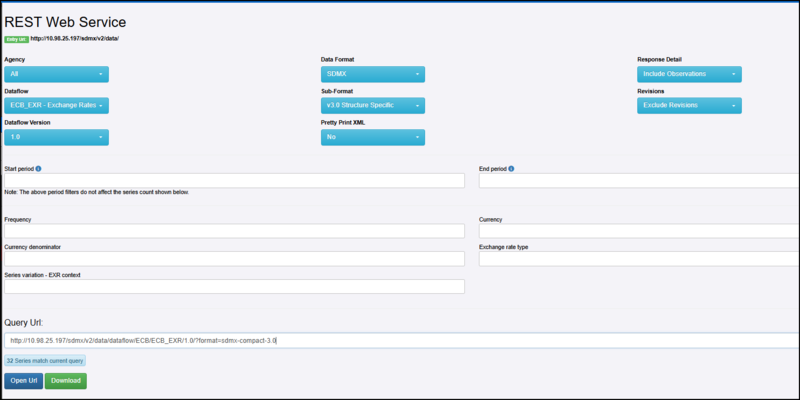The image size is (800, 400).
Task: Open the Dataflow Version 1.0 dropdown
Action: (x=57, y=137)
